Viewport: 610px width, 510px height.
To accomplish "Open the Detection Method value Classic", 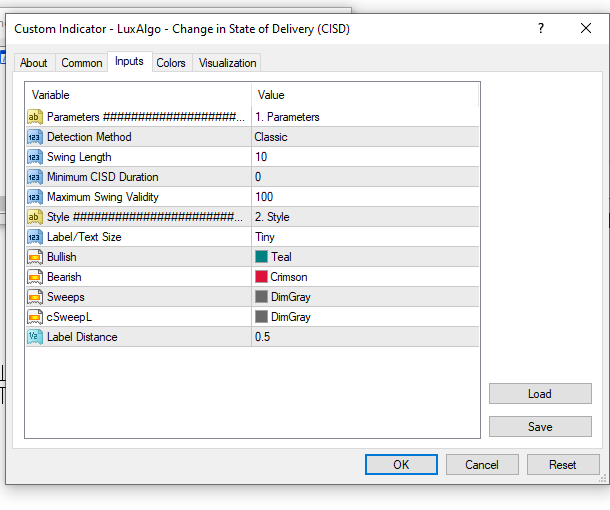I will [x=365, y=137].
